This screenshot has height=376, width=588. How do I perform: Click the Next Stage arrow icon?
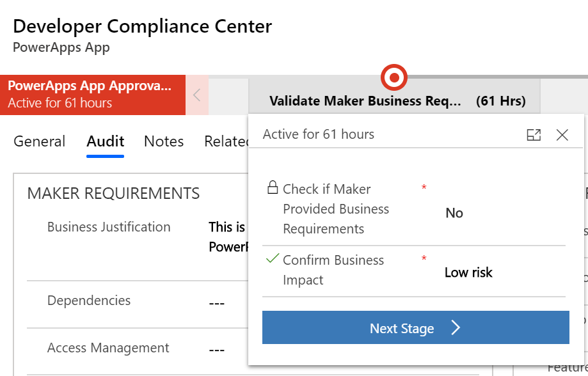pyautogui.click(x=456, y=327)
